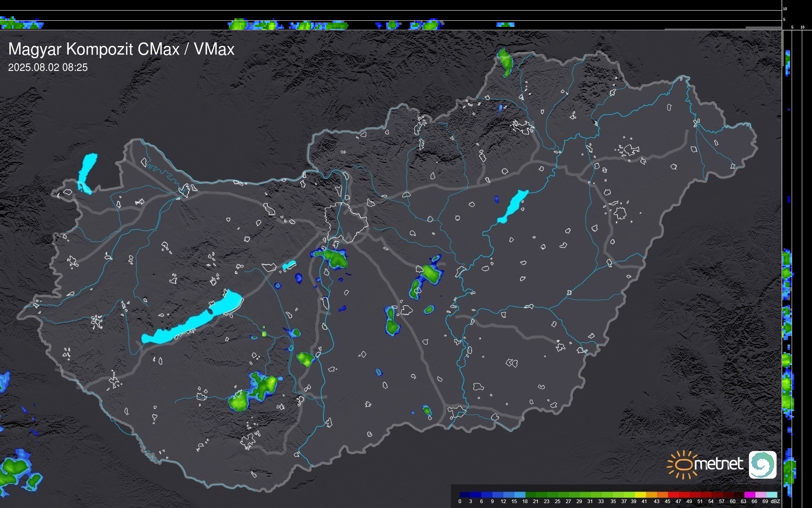Image resolution: width=812 pixels, height=508 pixels.
Task: Click the 2025.08.02 08:25 timestamp
Action: [48, 67]
